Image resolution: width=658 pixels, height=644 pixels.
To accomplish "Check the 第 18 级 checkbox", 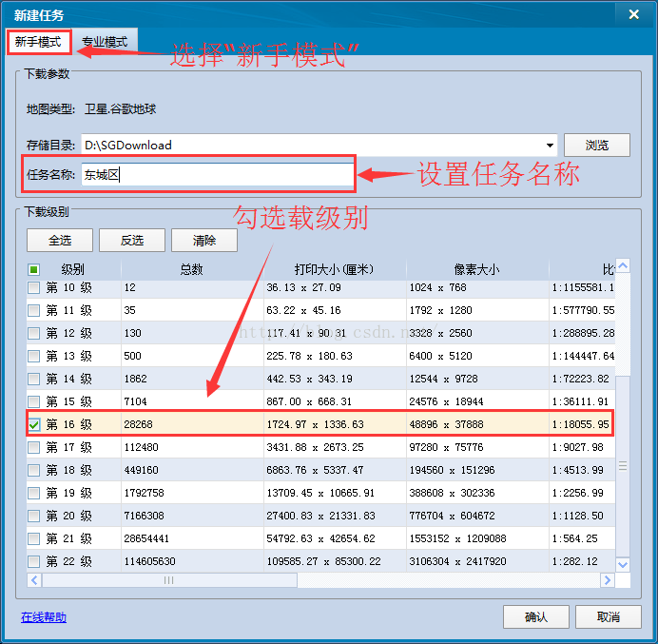I will click(34, 470).
